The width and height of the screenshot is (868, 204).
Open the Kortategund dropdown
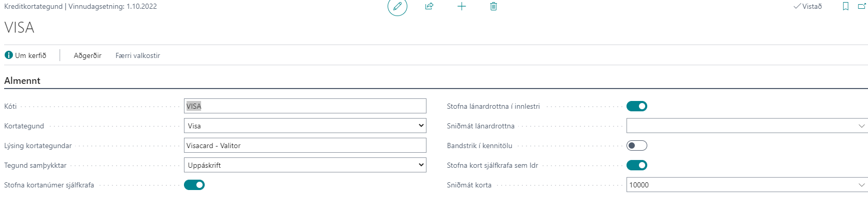[305, 126]
